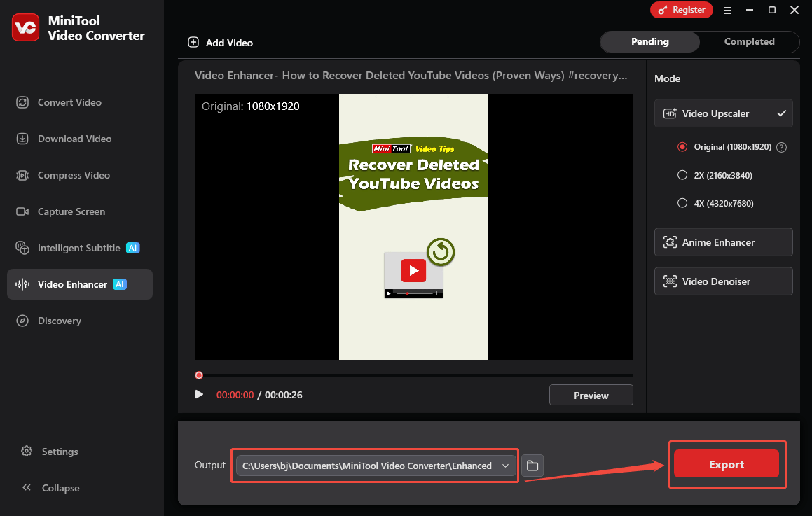Click the Register button
This screenshot has height=516, width=812.
point(682,10)
